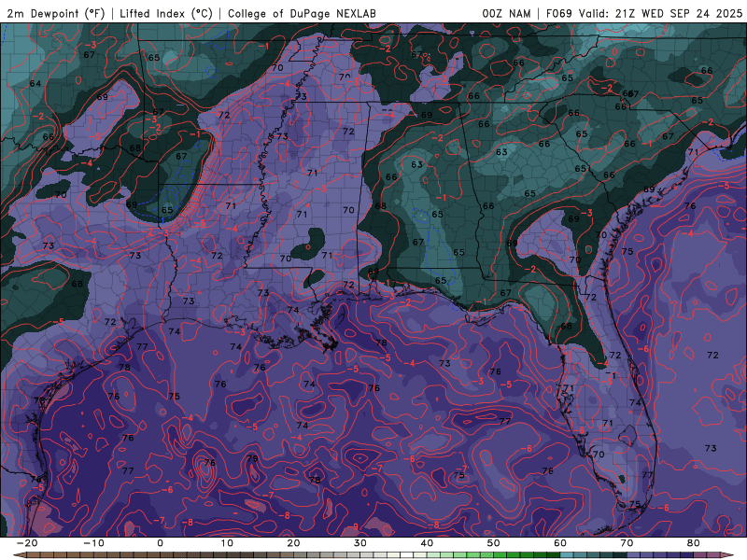Click the "00Z NAM" model run label
The width and height of the screenshot is (747, 560).
506,13
